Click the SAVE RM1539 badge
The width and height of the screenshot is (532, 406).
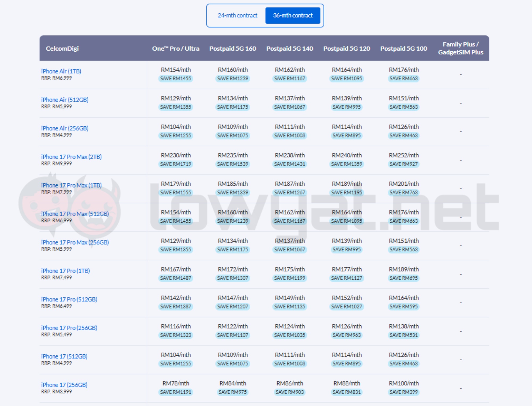[232, 164]
